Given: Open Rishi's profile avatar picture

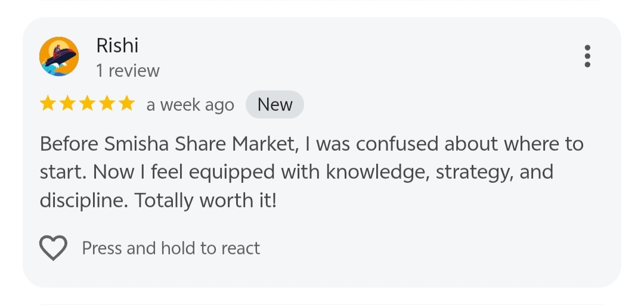Looking at the screenshot, I should click(x=59, y=56).
